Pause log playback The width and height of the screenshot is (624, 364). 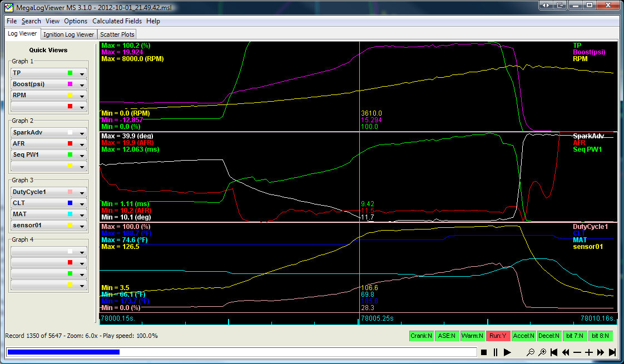click(x=496, y=352)
